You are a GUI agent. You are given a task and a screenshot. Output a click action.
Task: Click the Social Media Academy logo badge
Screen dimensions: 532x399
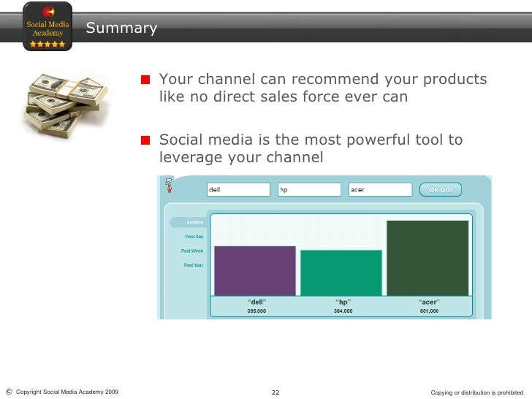tap(47, 26)
